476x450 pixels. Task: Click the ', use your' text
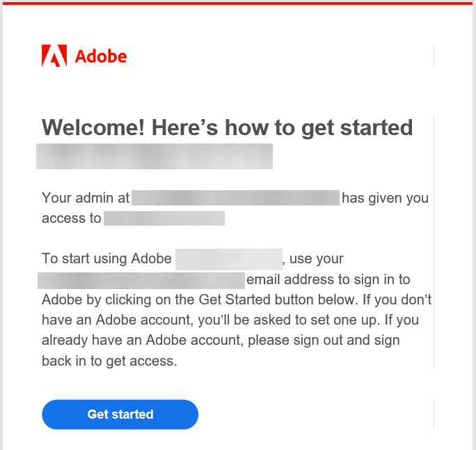point(313,259)
